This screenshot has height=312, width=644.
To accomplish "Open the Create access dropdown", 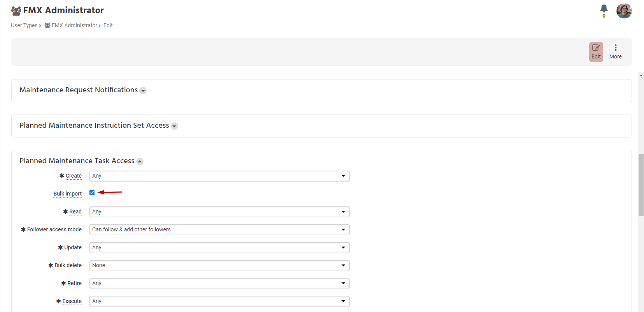I will (219, 176).
